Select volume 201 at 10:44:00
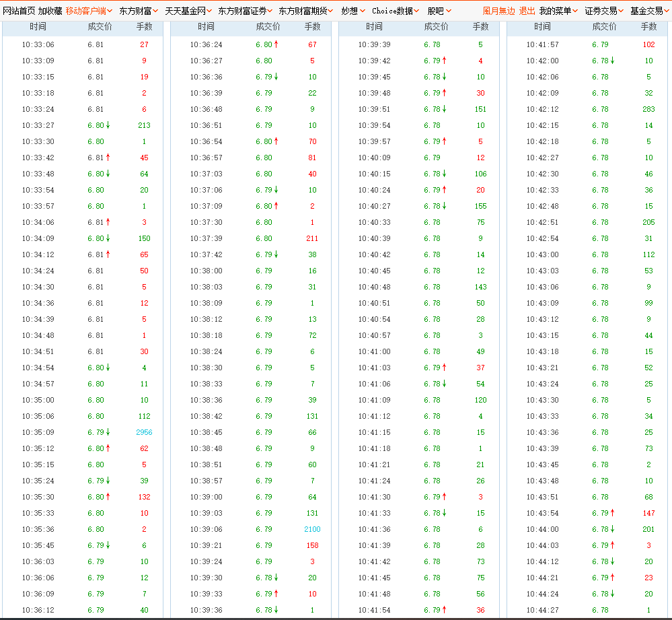 pyautogui.click(x=649, y=529)
